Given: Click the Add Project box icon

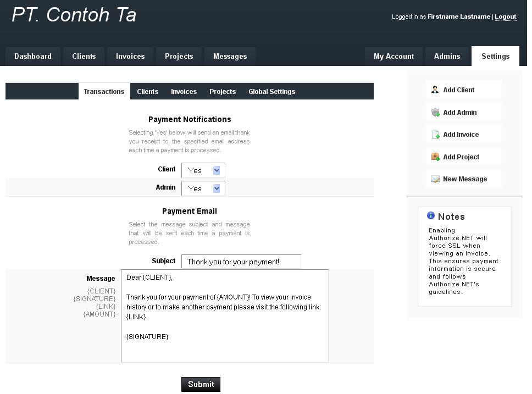Looking at the screenshot, I should (435, 157).
